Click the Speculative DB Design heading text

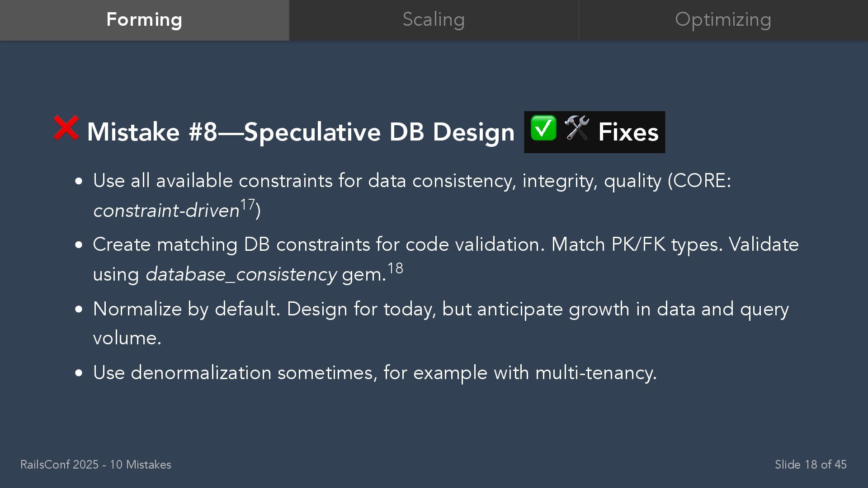coord(379,132)
